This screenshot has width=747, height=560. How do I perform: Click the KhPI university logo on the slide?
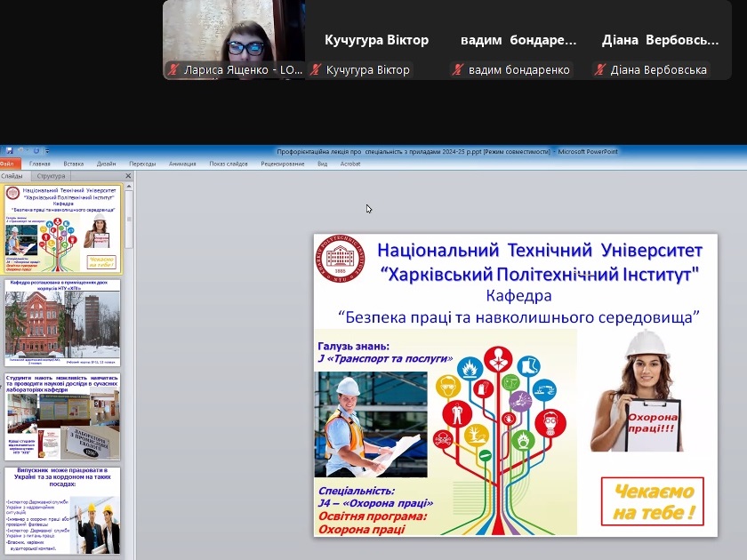tap(340, 259)
